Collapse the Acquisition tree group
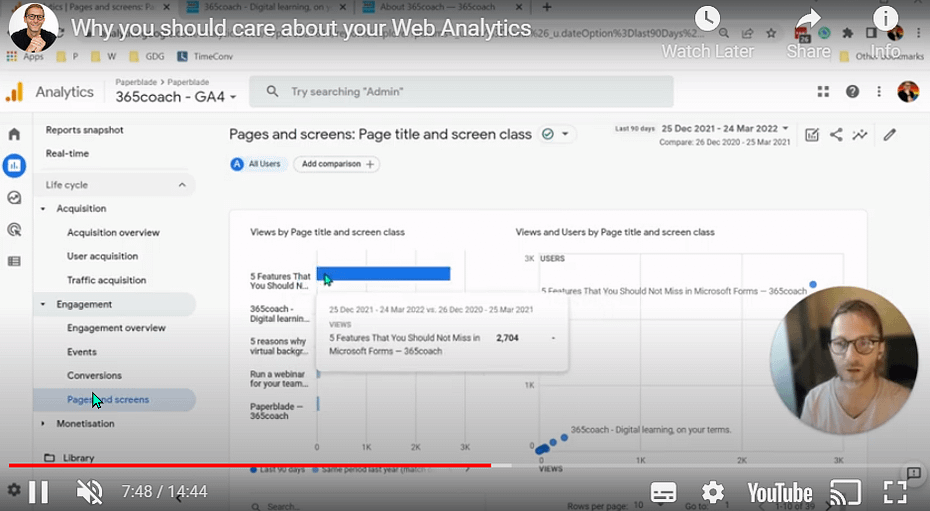Image resolution: width=930 pixels, height=511 pixels. [43, 209]
